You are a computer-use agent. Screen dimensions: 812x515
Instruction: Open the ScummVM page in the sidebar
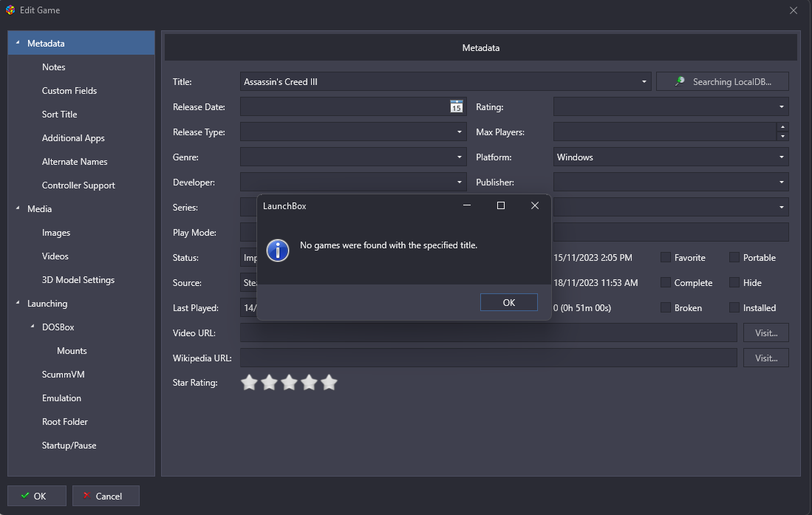[x=64, y=375]
